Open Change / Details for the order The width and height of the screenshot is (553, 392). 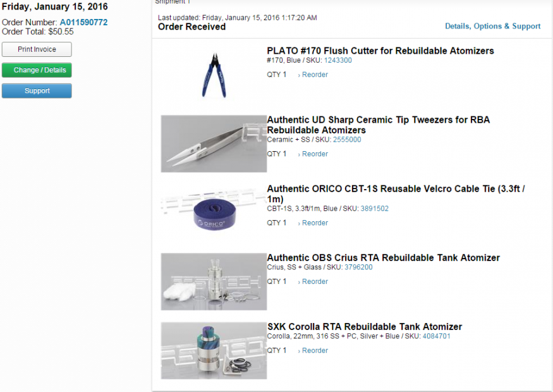tap(37, 70)
